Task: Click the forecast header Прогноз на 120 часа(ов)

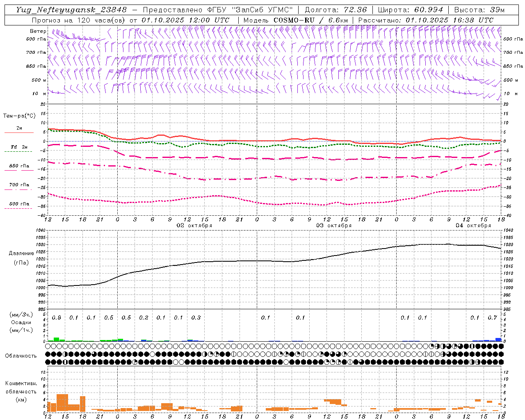Action: 79,20
